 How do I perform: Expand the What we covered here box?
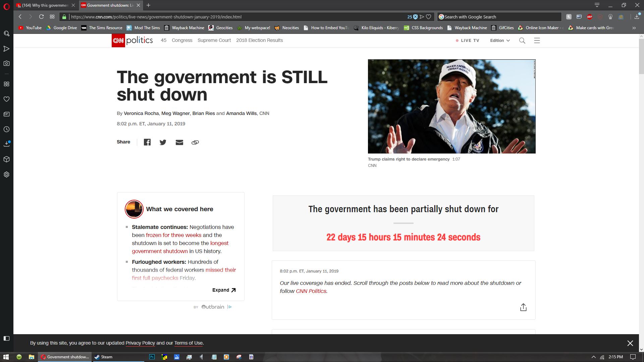coord(224,290)
